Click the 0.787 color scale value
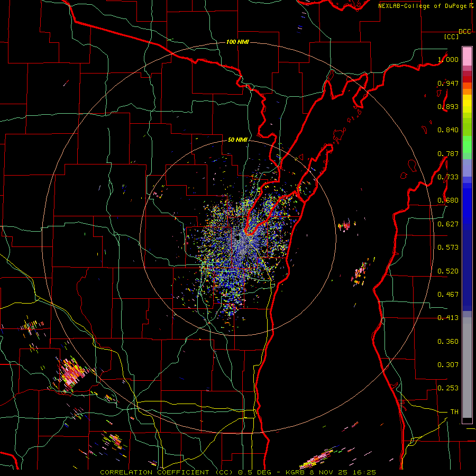Image resolution: width=476 pixels, height=476 pixels. click(x=448, y=153)
